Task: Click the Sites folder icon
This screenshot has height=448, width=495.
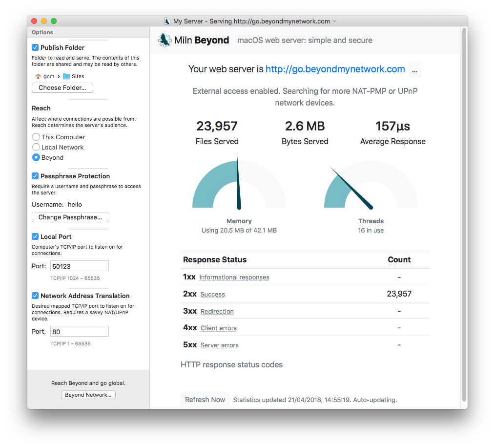Action: click(x=66, y=76)
